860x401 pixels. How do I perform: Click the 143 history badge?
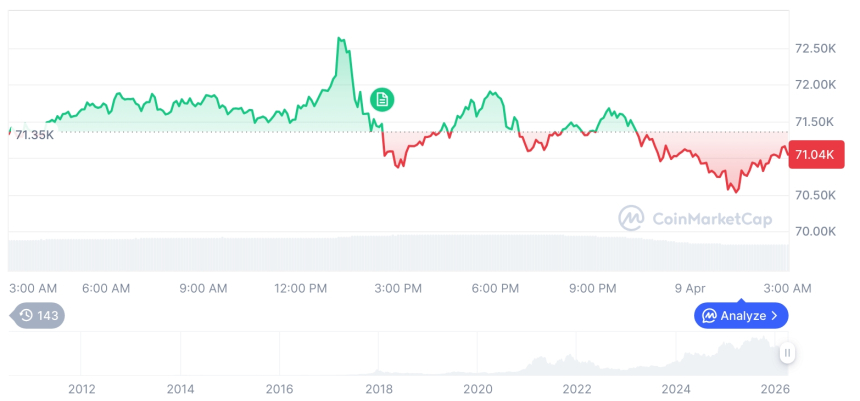click(40, 316)
